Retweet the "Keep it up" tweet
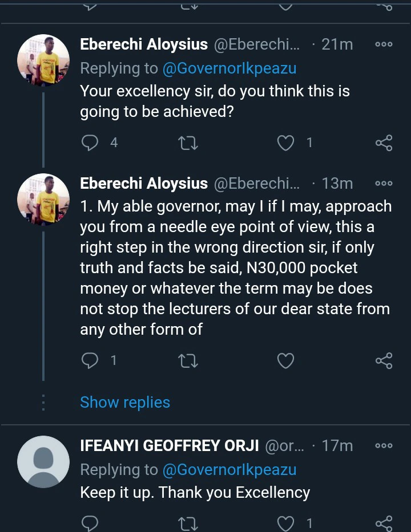 tap(188, 523)
